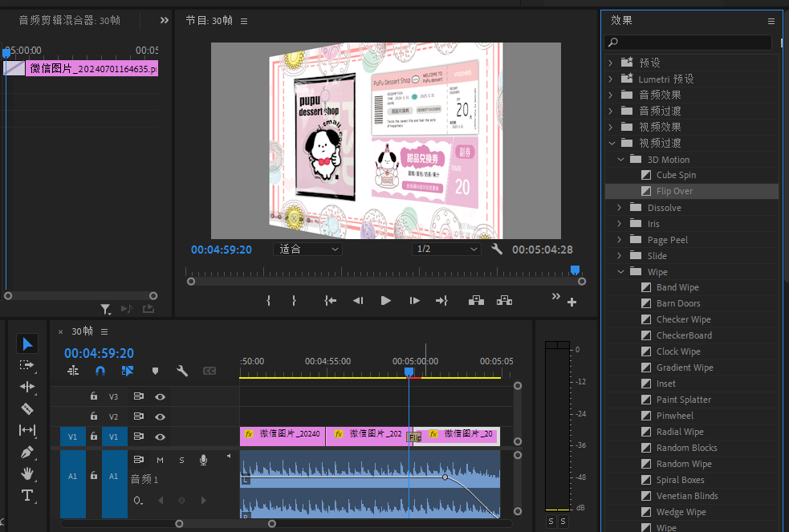Toggle lock on track V3
This screenshot has height=532, width=789.
pos(94,396)
